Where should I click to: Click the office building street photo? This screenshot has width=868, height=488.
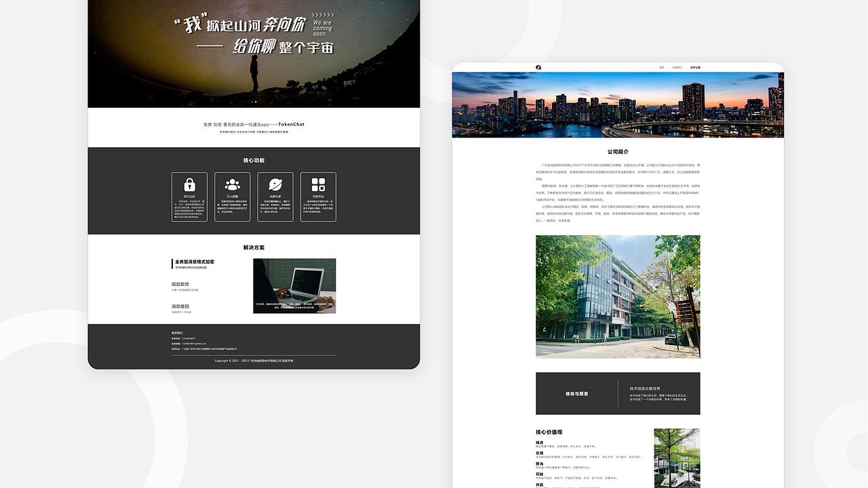(x=618, y=296)
